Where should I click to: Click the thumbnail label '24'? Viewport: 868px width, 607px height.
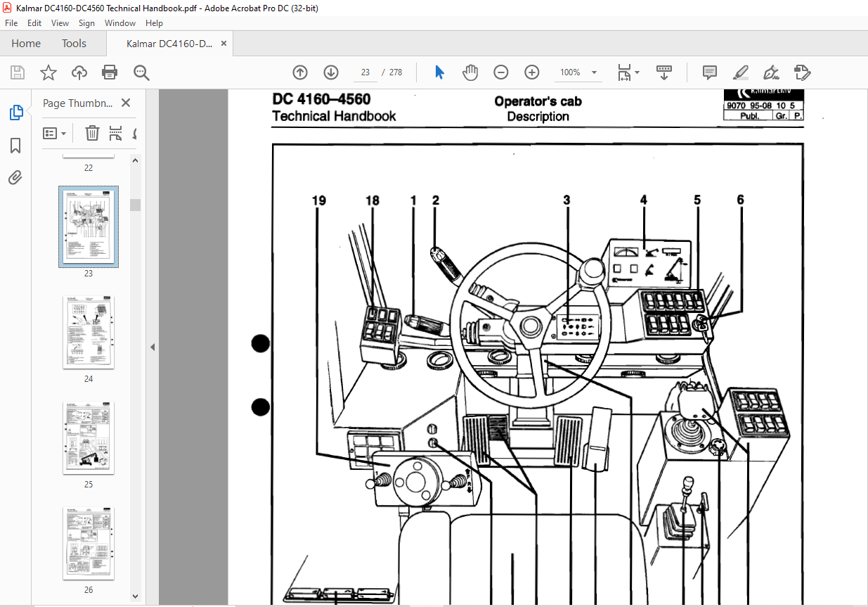(89, 379)
